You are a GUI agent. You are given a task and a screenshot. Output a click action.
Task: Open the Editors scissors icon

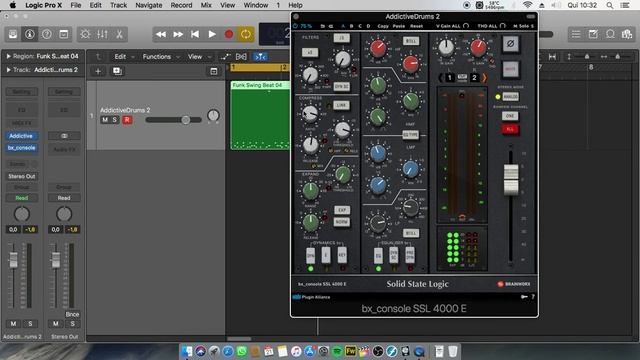[119, 34]
